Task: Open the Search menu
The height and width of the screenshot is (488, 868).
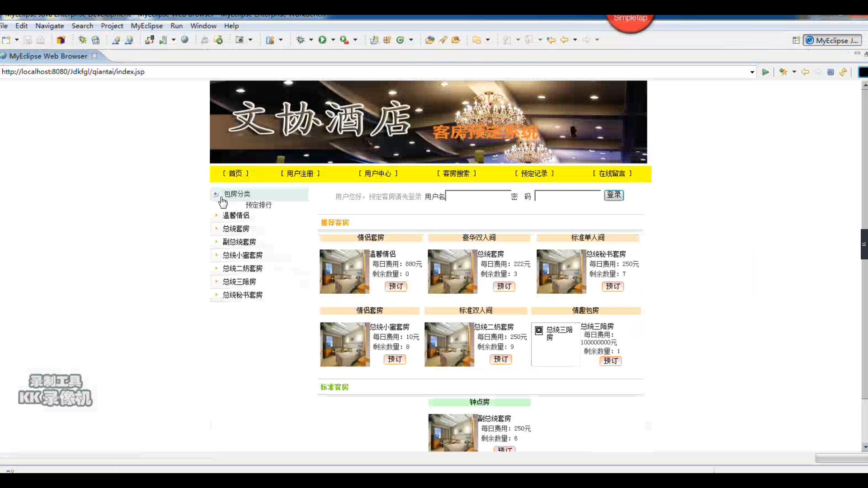Action: (82, 26)
